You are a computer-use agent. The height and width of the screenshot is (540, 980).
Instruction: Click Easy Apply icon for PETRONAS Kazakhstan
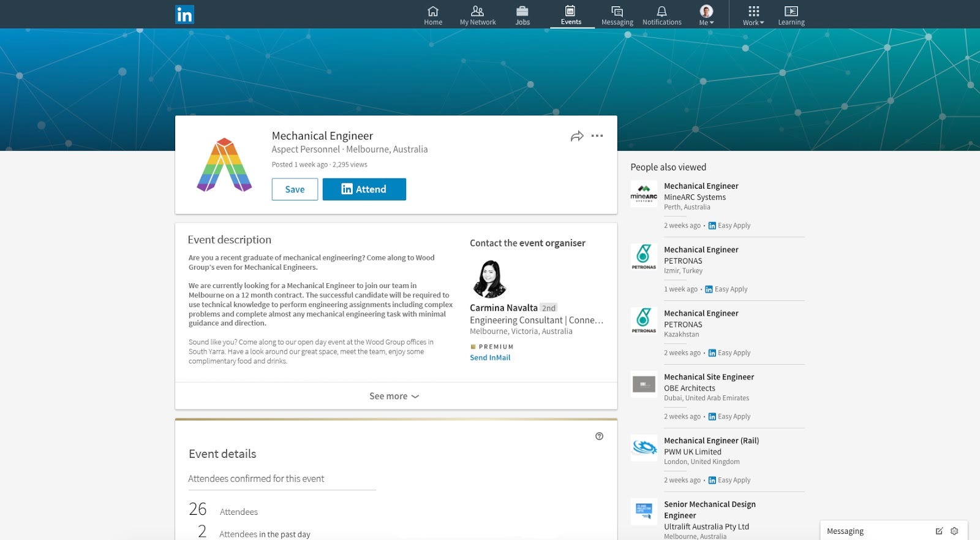coord(712,353)
